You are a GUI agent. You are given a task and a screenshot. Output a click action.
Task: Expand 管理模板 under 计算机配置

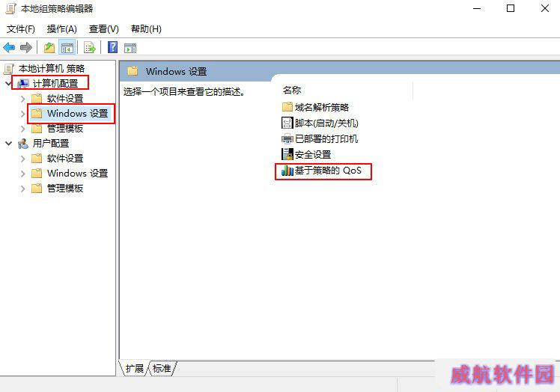pos(23,129)
